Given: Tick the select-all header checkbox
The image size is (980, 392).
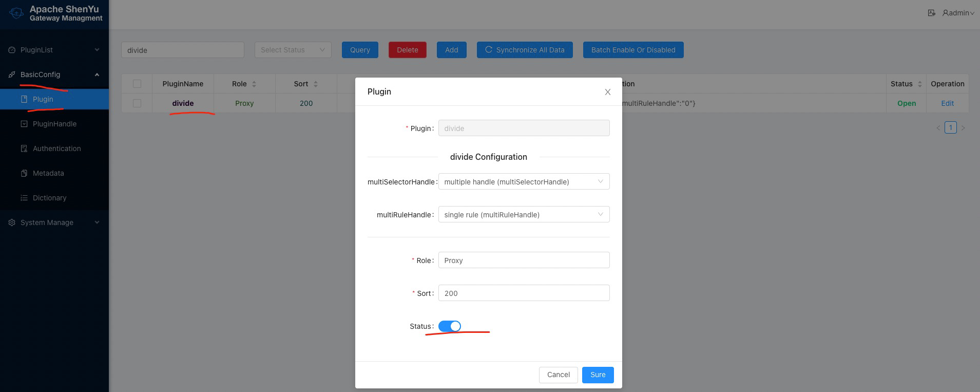Looking at the screenshot, I should click(137, 84).
